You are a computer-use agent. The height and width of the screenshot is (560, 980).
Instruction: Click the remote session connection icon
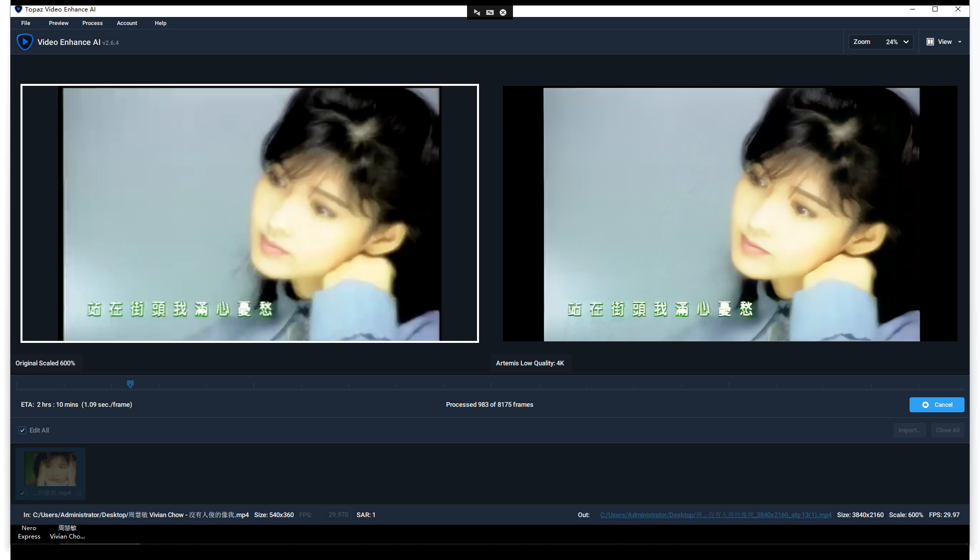tap(477, 12)
